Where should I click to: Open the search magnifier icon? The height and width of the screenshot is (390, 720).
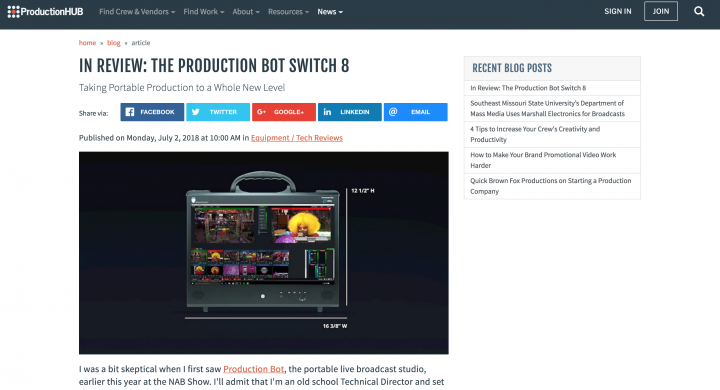(x=699, y=11)
